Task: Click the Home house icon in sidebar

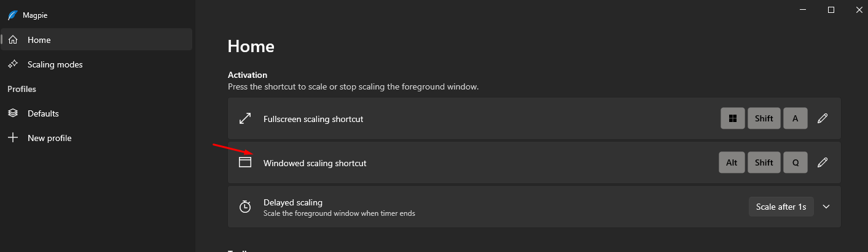Action: tap(13, 40)
